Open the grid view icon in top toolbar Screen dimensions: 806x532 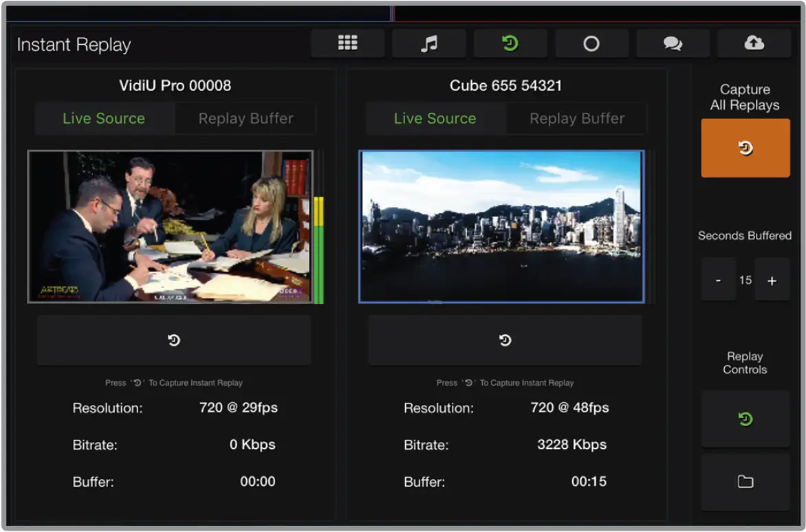tap(347, 43)
